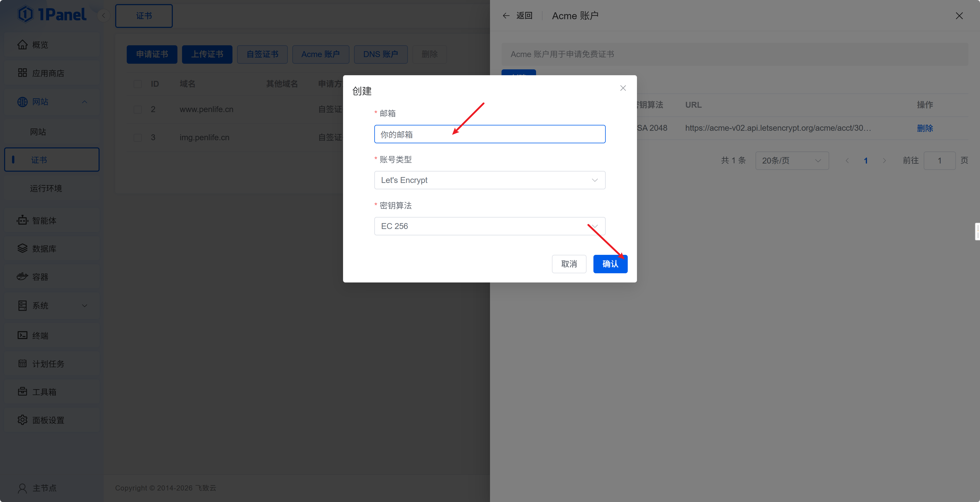
Task: Click the email input field
Action: [x=490, y=134]
